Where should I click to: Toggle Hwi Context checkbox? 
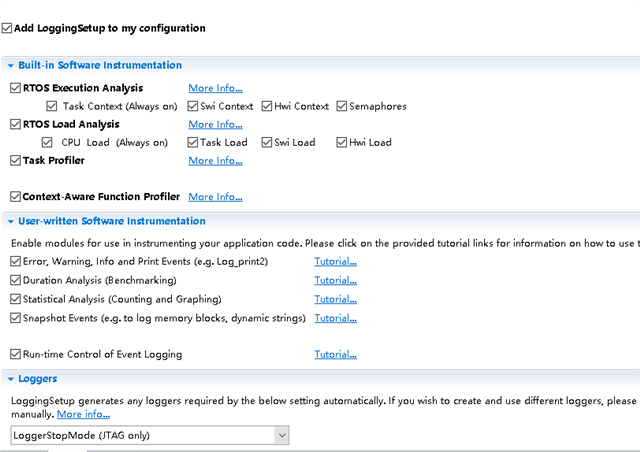268,106
